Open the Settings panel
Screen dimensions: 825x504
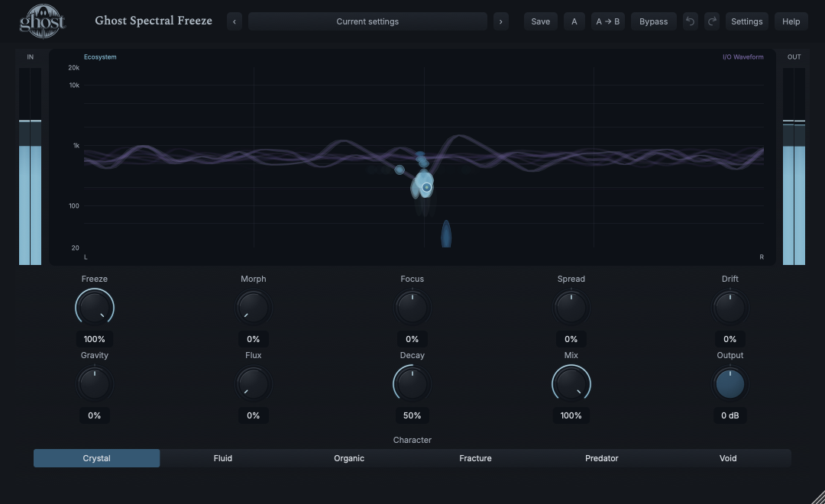[x=746, y=21]
